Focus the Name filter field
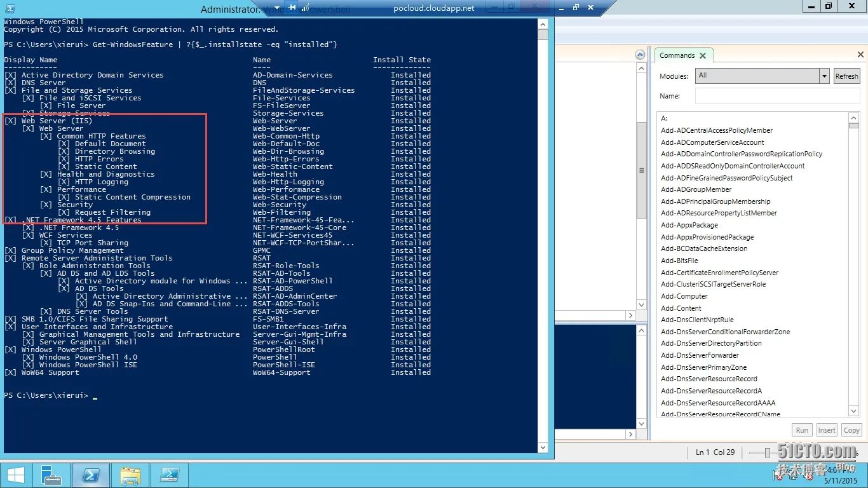868x488 pixels. [x=777, y=96]
